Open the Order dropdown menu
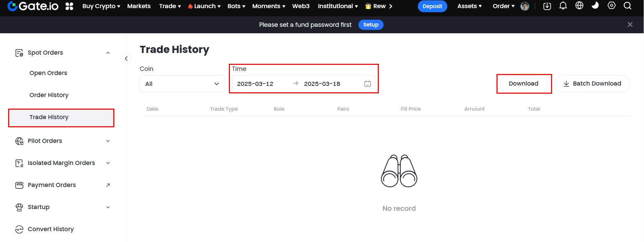This screenshot has height=242, width=644. pos(504,6)
